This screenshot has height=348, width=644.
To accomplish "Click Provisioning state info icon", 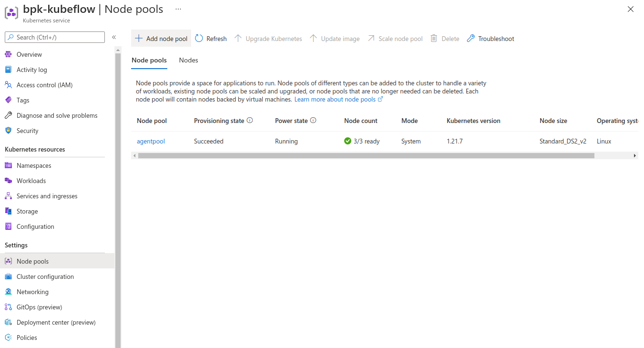I will [x=250, y=121].
